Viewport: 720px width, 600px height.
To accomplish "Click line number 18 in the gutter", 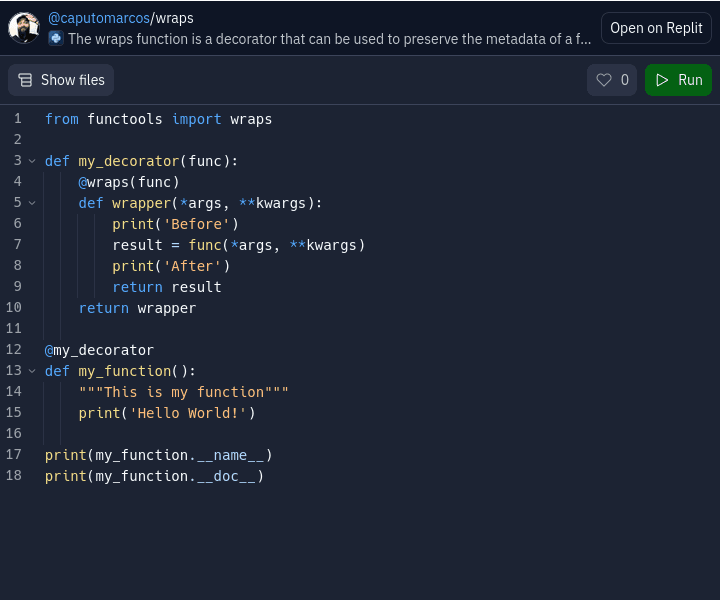I will 14,476.
